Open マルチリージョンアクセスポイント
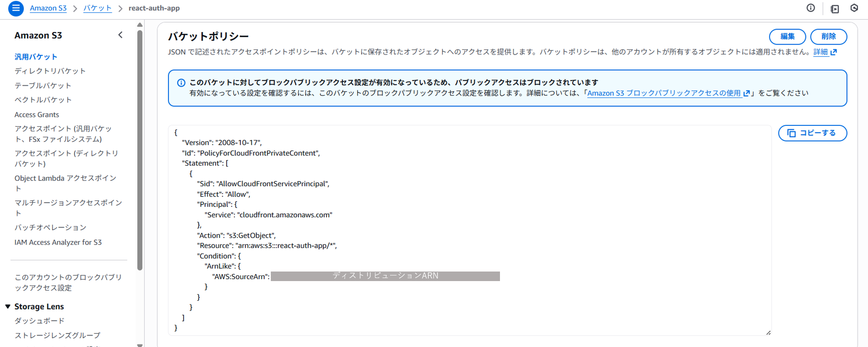 click(x=68, y=208)
